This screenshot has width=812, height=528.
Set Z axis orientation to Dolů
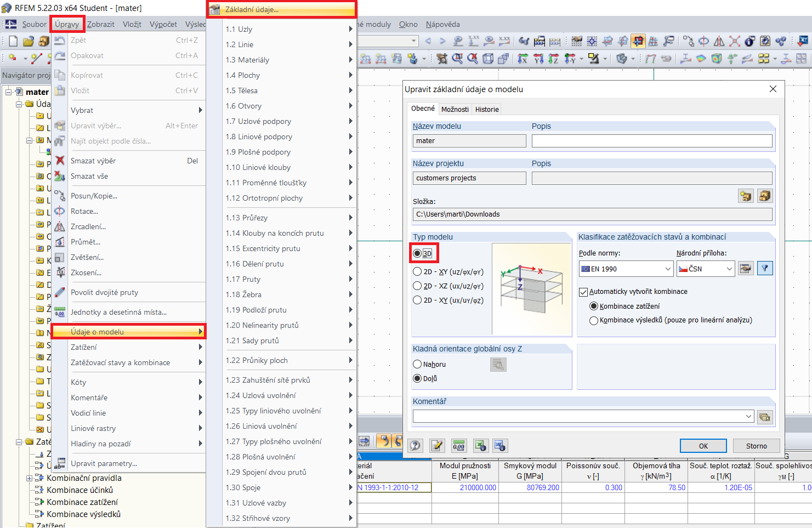coord(417,378)
